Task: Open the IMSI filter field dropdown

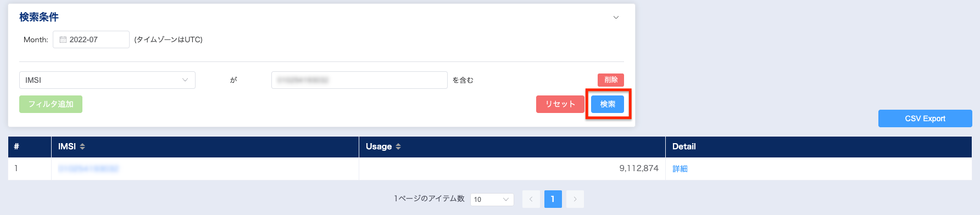Action: tap(107, 80)
